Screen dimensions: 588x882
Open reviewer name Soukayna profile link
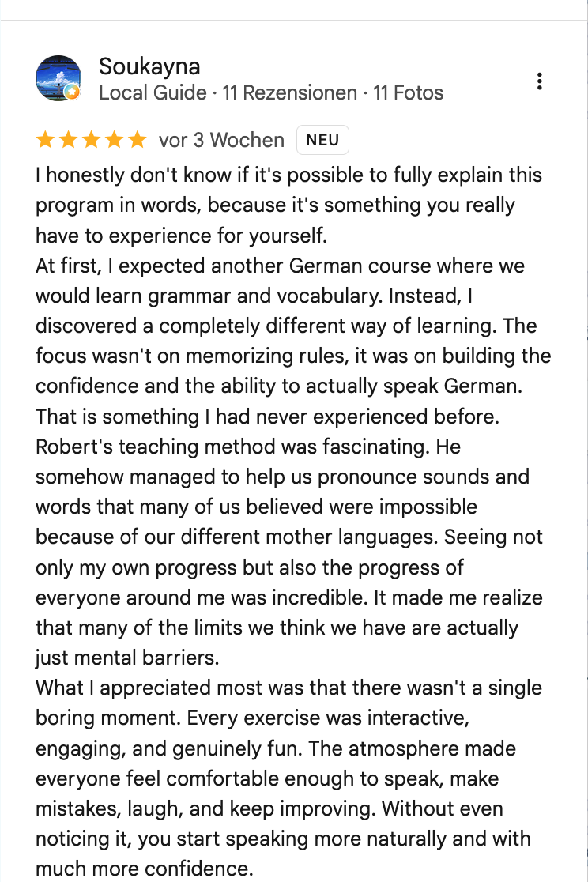(149, 66)
